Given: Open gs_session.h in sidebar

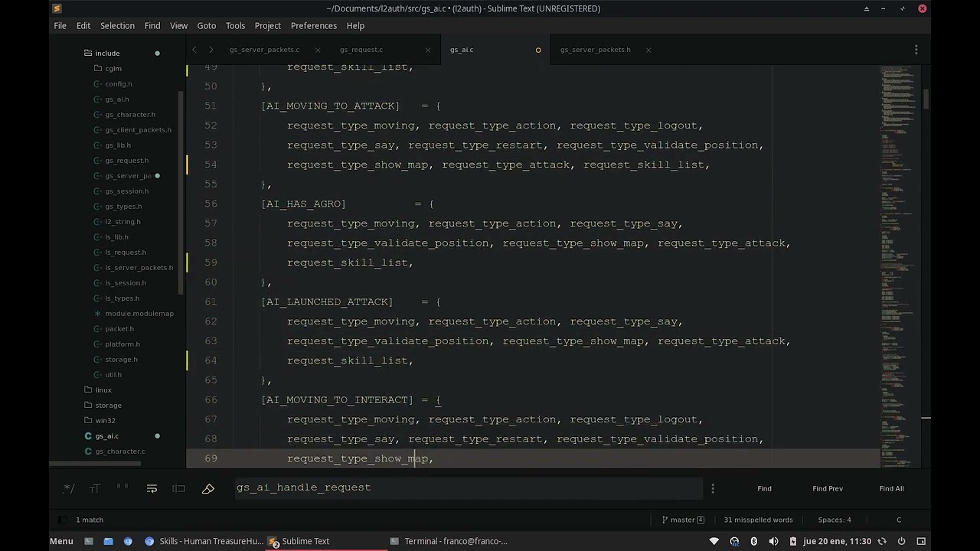Looking at the screenshot, I should click(x=127, y=191).
